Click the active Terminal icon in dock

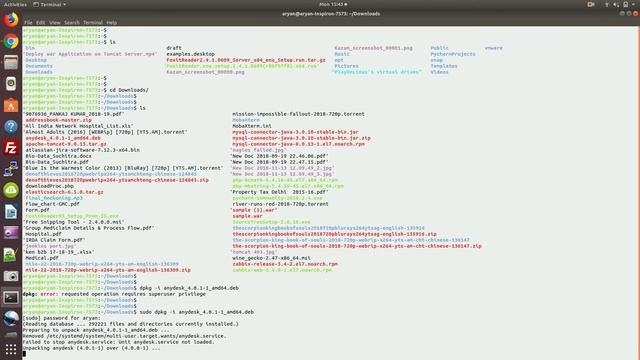pos(11,298)
